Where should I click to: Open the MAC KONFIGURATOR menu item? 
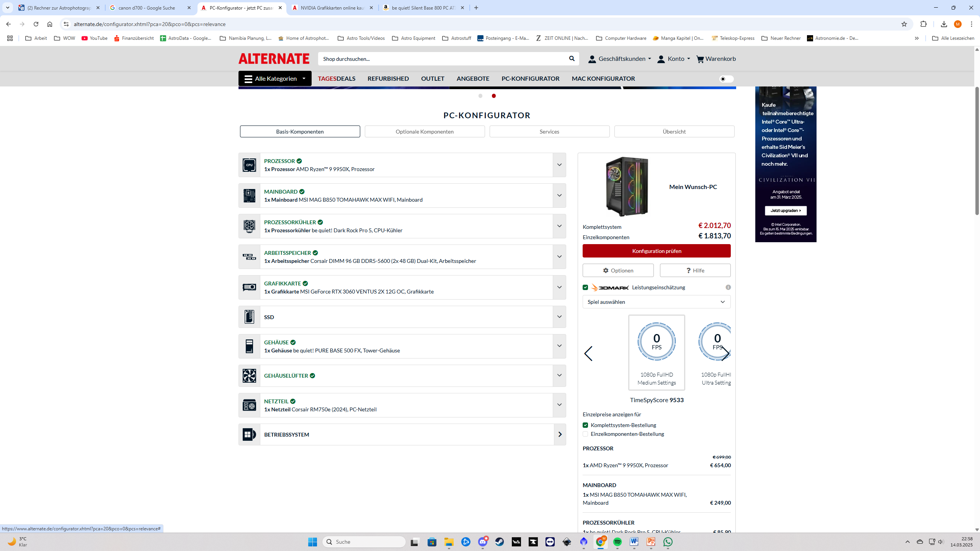point(603,78)
